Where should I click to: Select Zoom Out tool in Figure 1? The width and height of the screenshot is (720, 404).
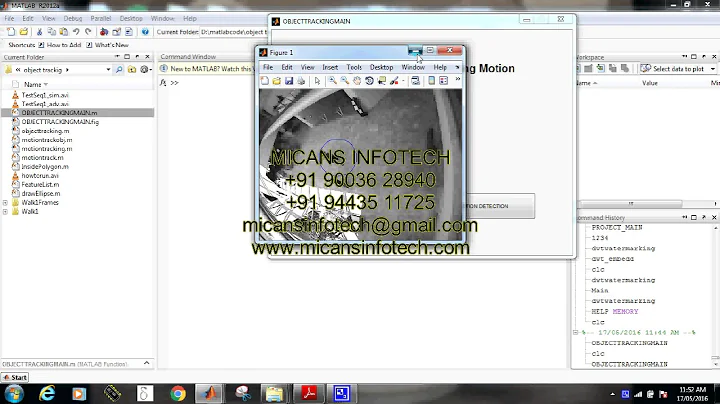coord(345,81)
